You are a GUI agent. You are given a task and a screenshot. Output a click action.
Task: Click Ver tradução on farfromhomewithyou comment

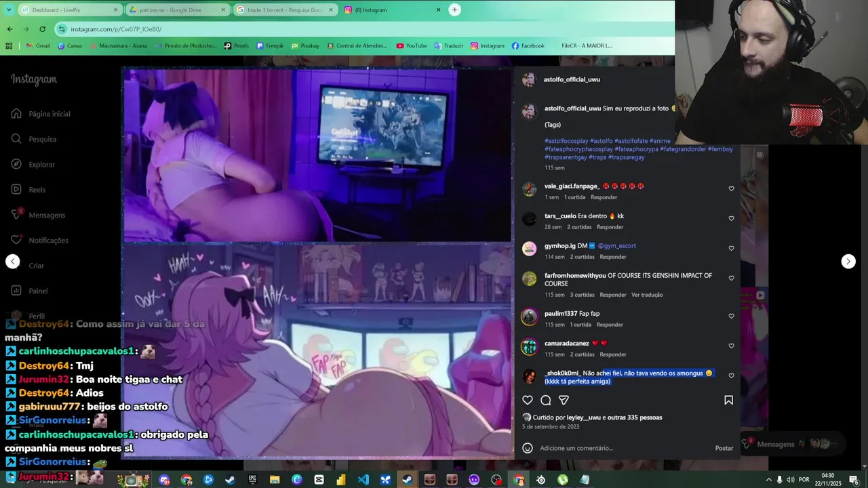coord(647,295)
